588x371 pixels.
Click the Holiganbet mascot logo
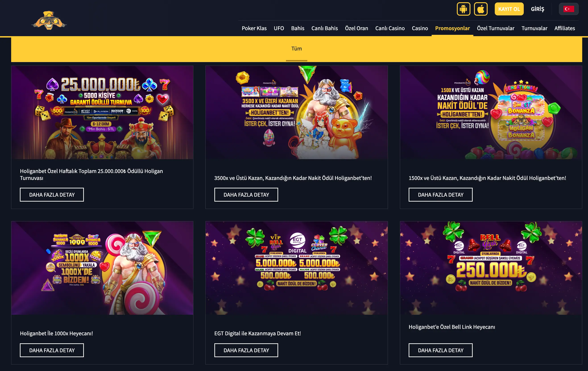pos(49,21)
